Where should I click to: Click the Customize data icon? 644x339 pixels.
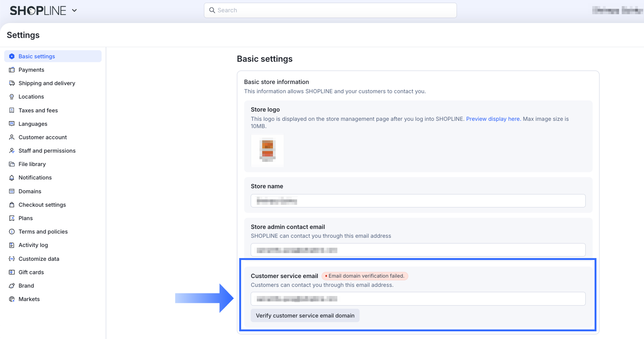12,259
